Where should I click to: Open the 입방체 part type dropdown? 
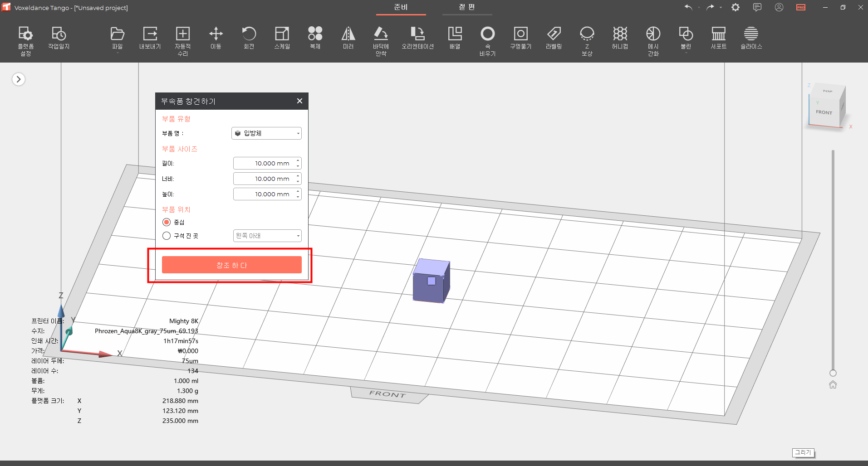click(266, 133)
